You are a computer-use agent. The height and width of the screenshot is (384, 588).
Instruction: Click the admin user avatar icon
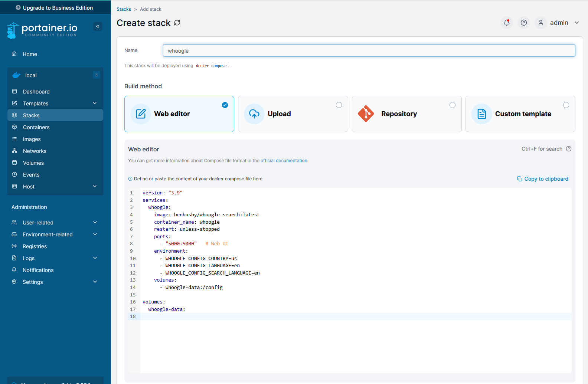click(x=540, y=23)
